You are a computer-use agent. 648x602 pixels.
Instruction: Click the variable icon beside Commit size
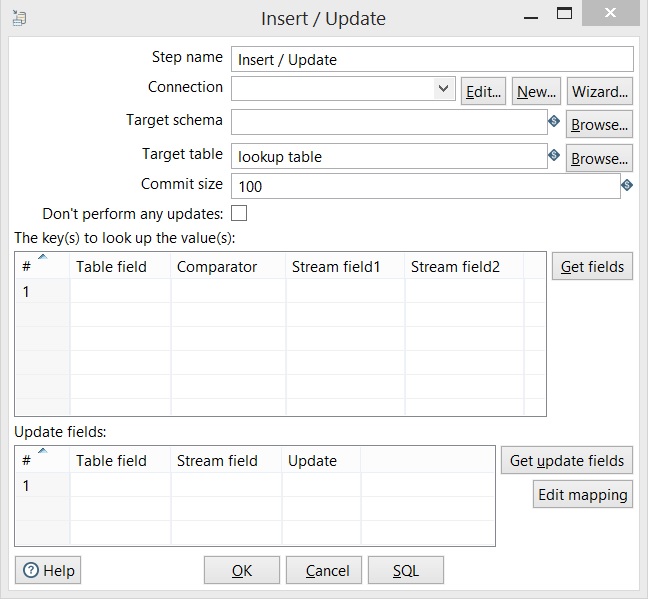pyautogui.click(x=627, y=186)
